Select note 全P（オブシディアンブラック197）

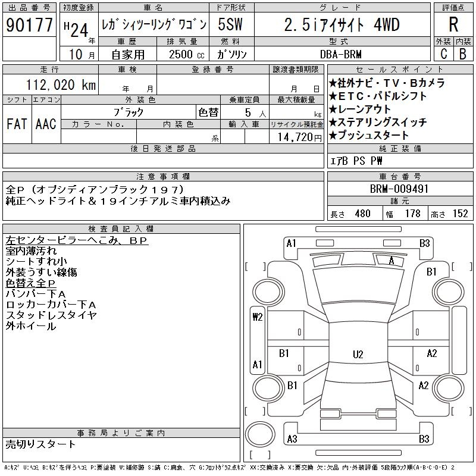point(95,190)
